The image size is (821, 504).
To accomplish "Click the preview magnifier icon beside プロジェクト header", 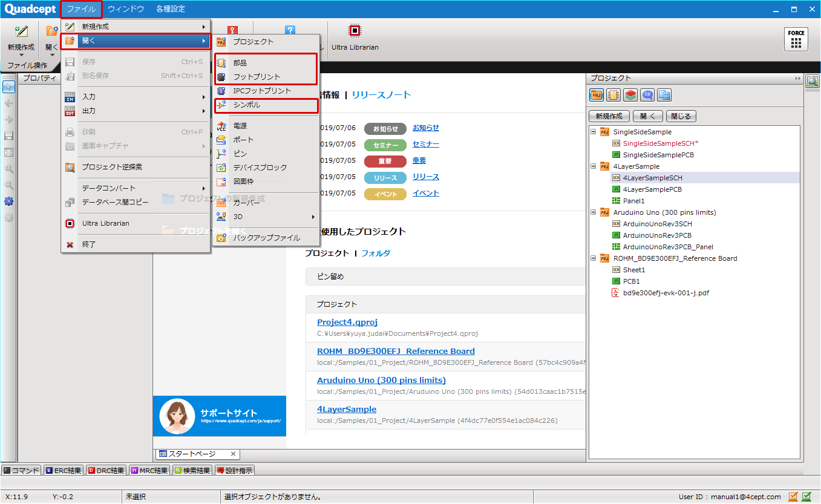I will pyautogui.click(x=813, y=81).
